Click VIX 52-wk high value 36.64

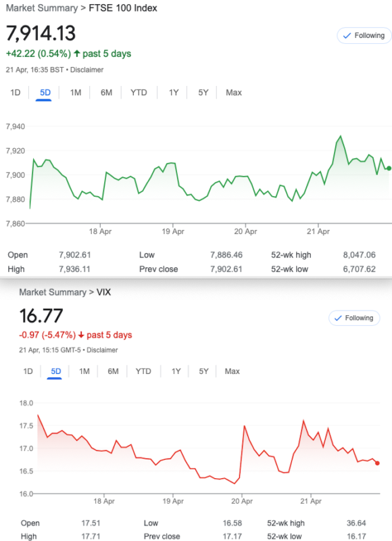[x=356, y=523]
